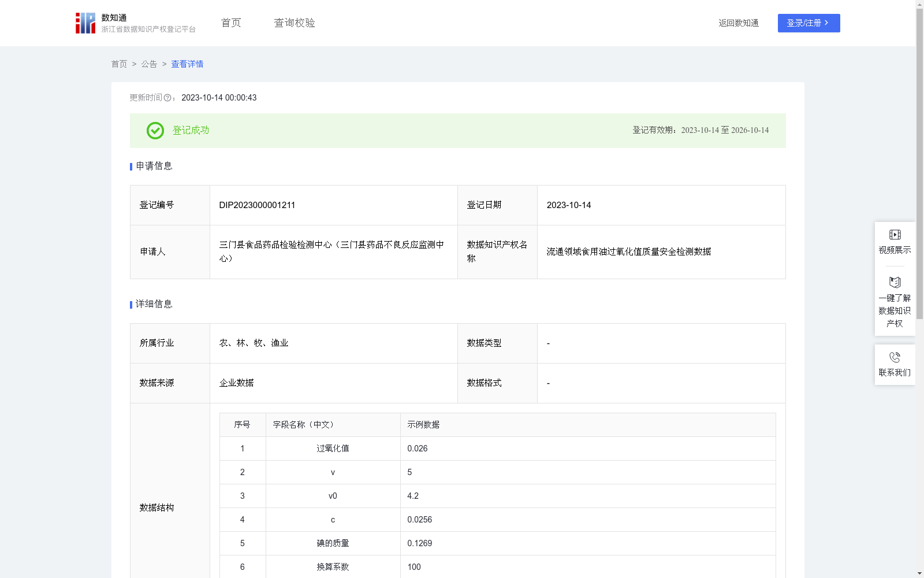
Task: Click the update time 2023-10-14 00:00:43
Action: tap(219, 98)
